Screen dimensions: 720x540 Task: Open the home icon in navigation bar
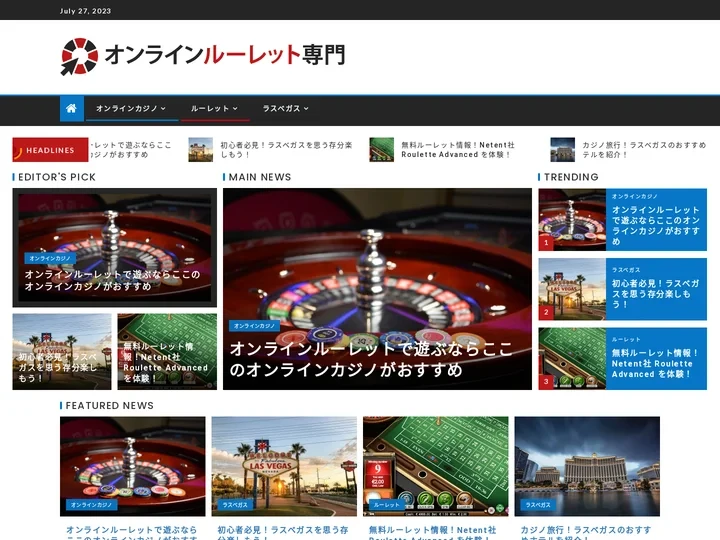click(72, 108)
